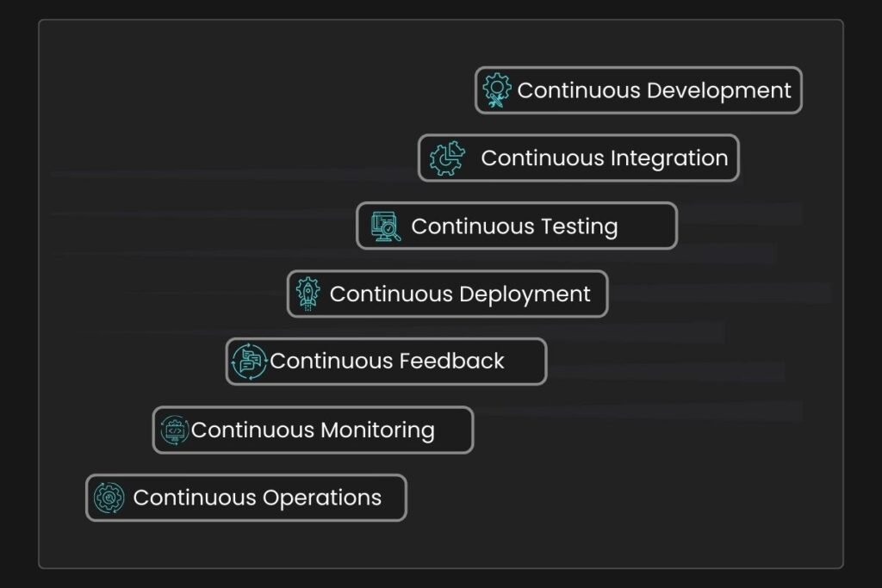Click the Continuous Operations label
The image size is (882, 588).
[x=257, y=498]
